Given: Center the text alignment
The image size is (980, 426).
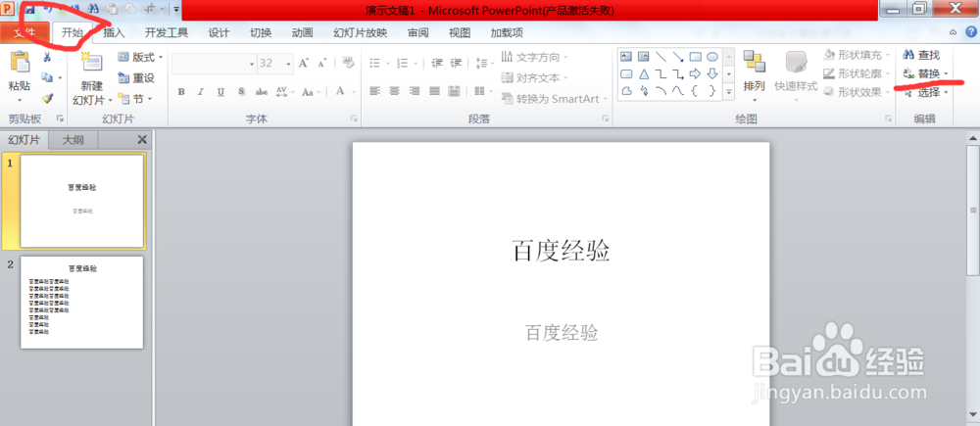Looking at the screenshot, I should [x=394, y=91].
